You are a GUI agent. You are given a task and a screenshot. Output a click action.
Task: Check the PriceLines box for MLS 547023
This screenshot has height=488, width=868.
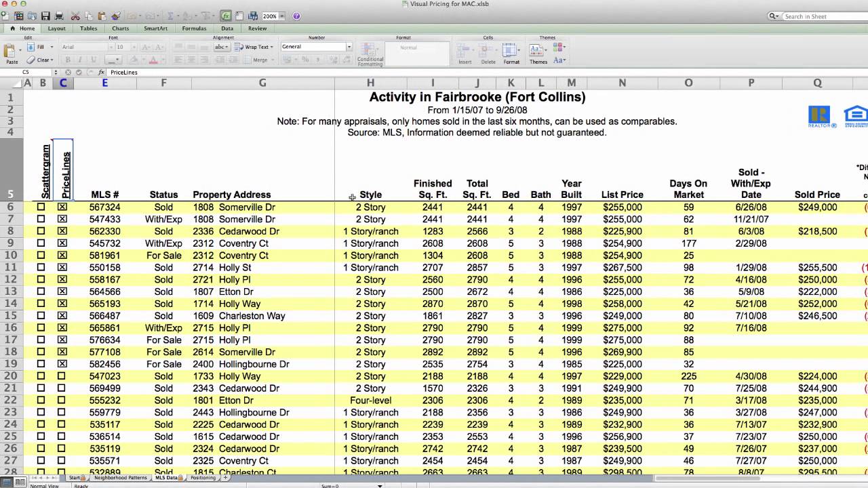62,376
